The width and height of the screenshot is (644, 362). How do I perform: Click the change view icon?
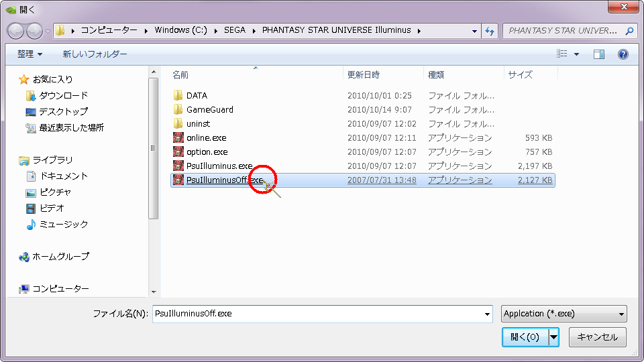point(562,54)
